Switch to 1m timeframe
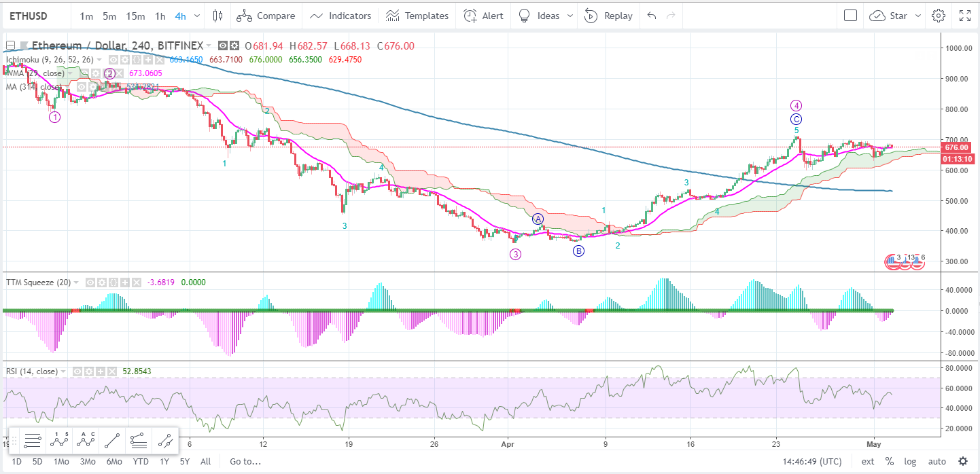Image resolution: width=980 pixels, height=474 pixels. tap(86, 16)
